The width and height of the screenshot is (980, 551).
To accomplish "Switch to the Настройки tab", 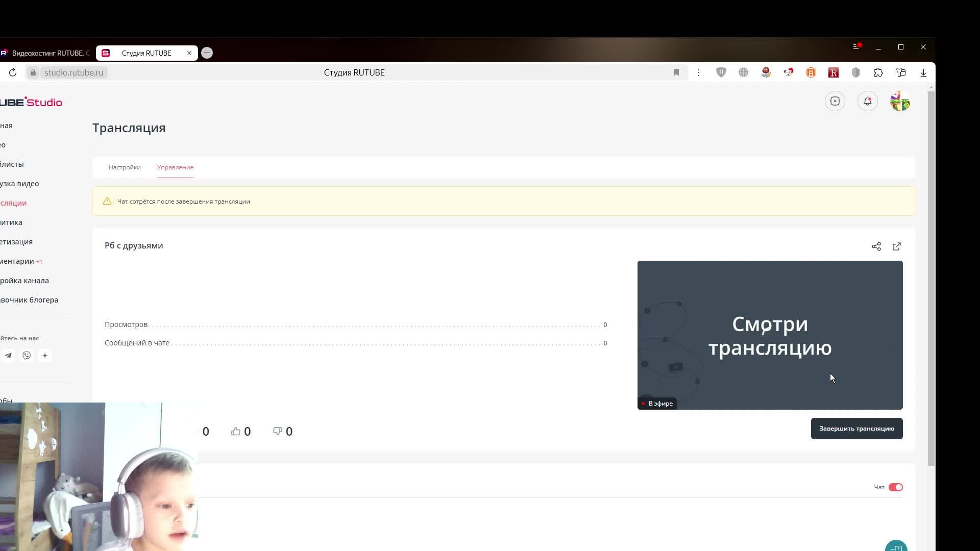I will point(125,167).
